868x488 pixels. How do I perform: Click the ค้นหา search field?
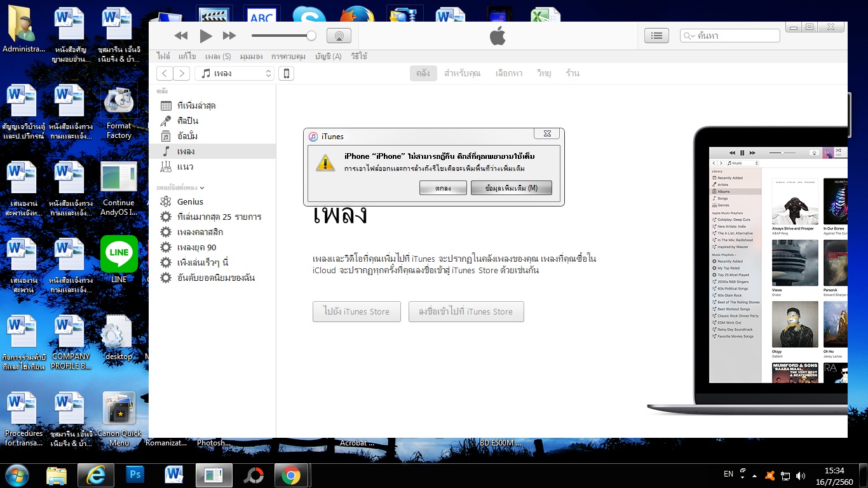pos(729,36)
